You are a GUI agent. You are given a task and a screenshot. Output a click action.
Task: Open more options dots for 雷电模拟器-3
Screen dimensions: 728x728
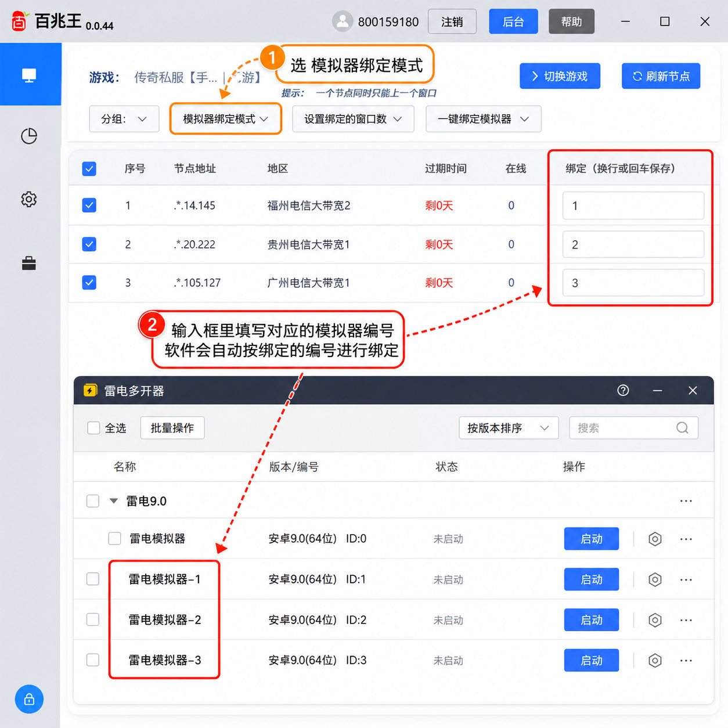pyautogui.click(x=686, y=661)
